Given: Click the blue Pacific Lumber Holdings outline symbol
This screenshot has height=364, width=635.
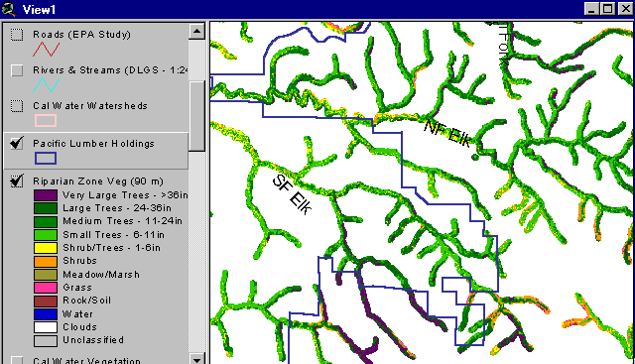Looking at the screenshot, I should (x=46, y=159).
